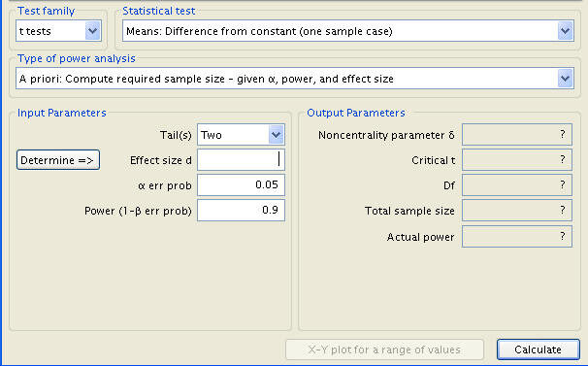
Task: Click the Actual power label
Action: (x=421, y=237)
